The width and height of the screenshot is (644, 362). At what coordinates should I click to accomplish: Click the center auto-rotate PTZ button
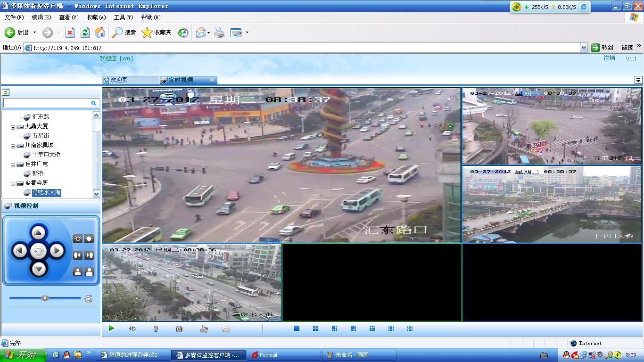point(39,251)
